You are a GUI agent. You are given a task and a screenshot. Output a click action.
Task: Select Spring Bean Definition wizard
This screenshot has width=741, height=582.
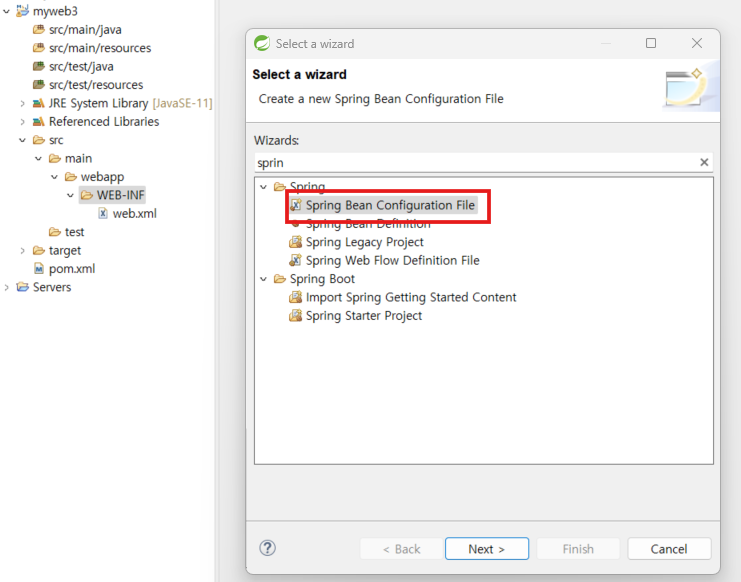point(368,223)
